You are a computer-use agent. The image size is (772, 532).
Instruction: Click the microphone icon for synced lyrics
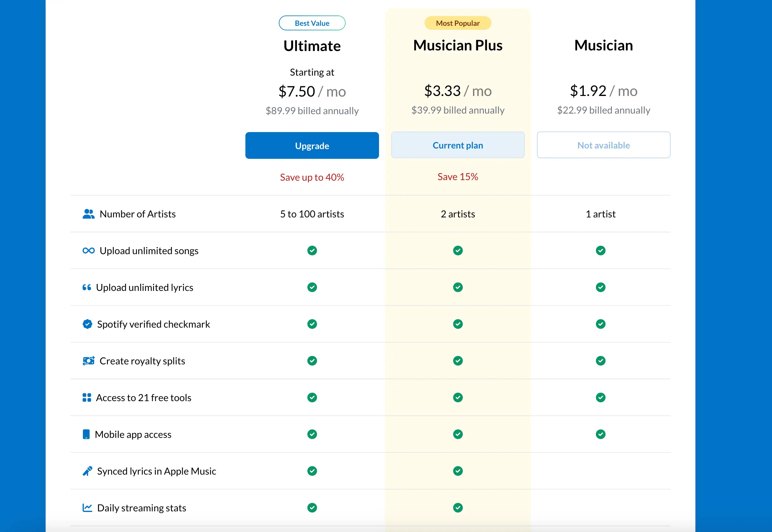point(87,471)
